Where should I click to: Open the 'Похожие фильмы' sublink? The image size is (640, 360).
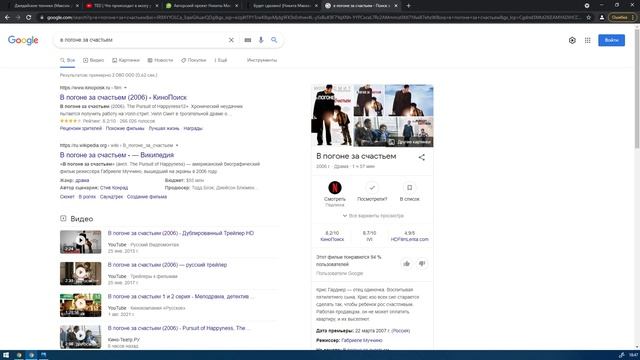[125, 128]
